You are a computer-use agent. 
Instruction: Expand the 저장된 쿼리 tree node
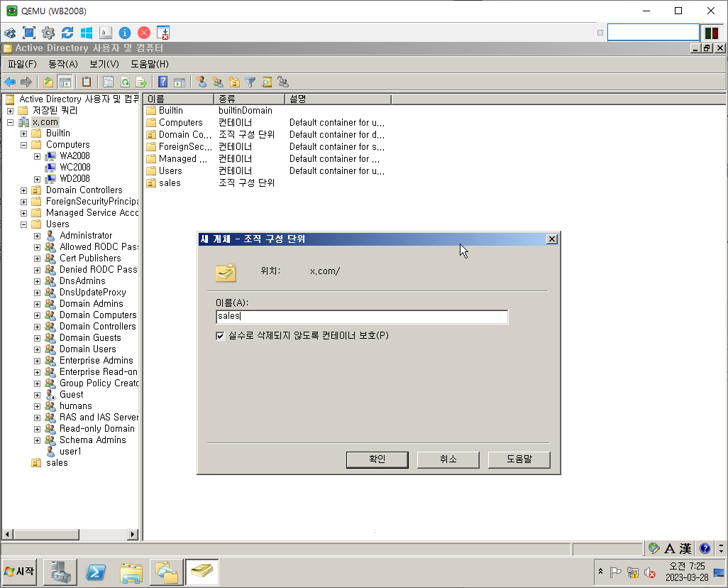[10, 111]
